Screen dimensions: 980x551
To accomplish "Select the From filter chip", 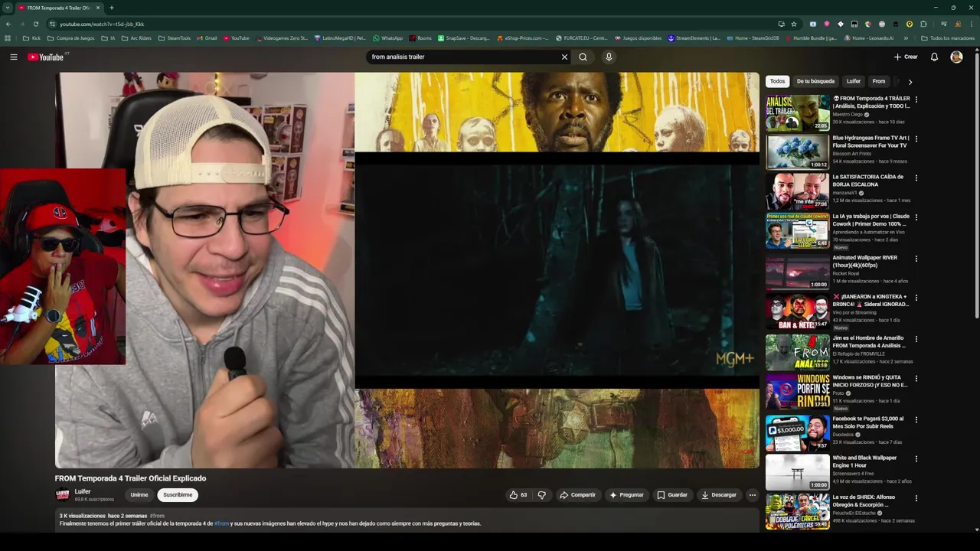I will coord(879,81).
